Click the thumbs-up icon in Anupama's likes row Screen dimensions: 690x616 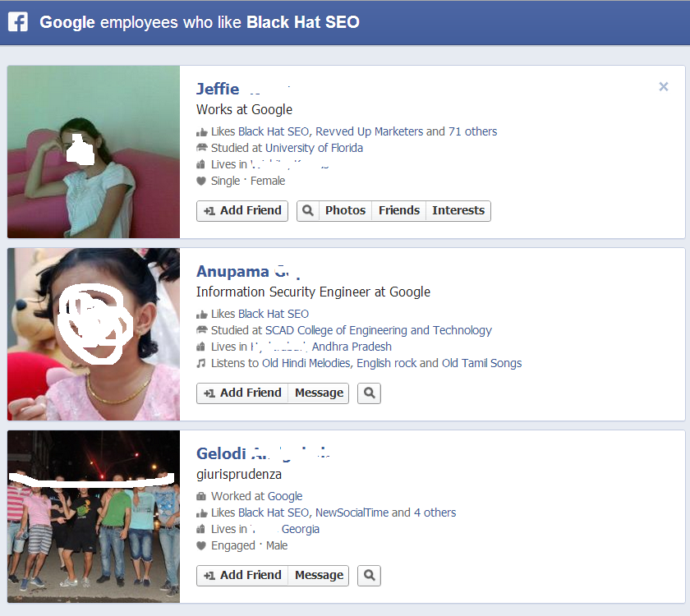pyautogui.click(x=201, y=315)
